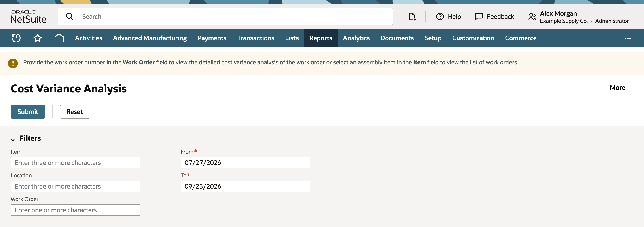Click into the Location filter field

pos(76,186)
